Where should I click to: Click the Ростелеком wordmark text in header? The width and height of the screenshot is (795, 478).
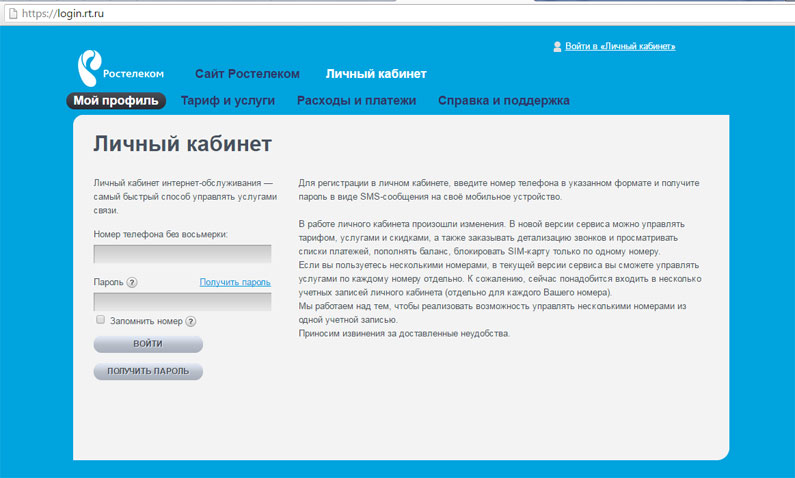pyautogui.click(x=133, y=74)
